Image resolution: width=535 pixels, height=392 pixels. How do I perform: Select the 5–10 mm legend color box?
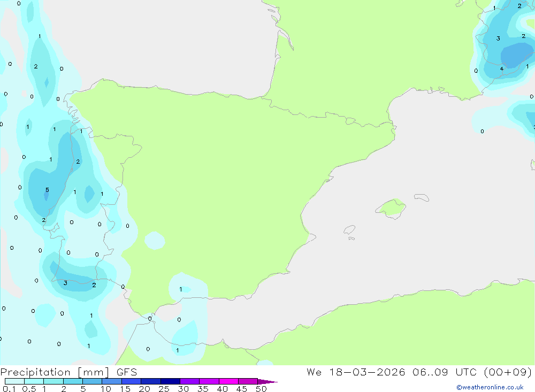[x=93, y=381]
